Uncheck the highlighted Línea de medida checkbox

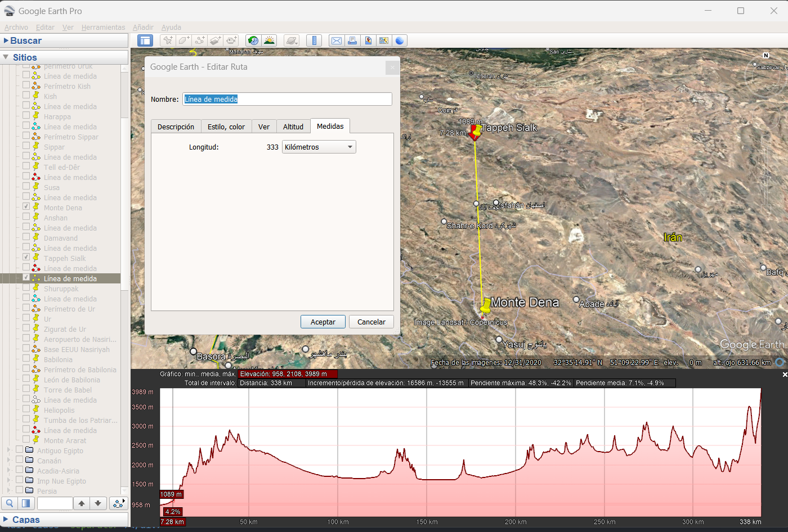(x=26, y=277)
